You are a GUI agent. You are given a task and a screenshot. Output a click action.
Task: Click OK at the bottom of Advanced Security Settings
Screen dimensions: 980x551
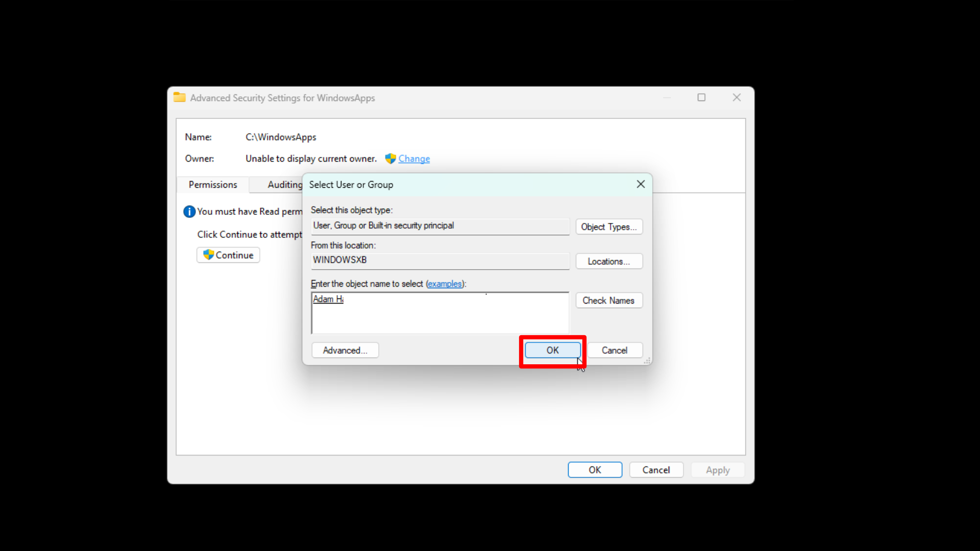pos(595,470)
